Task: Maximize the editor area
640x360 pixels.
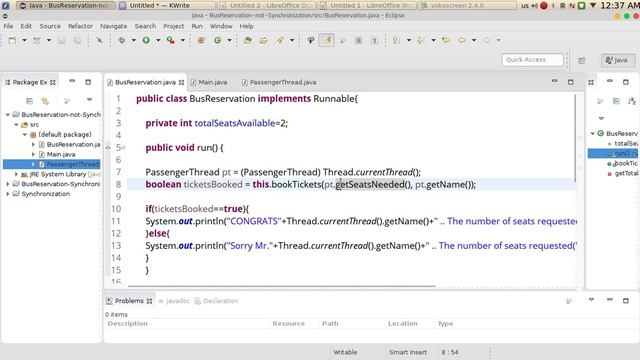Action: 571,82
